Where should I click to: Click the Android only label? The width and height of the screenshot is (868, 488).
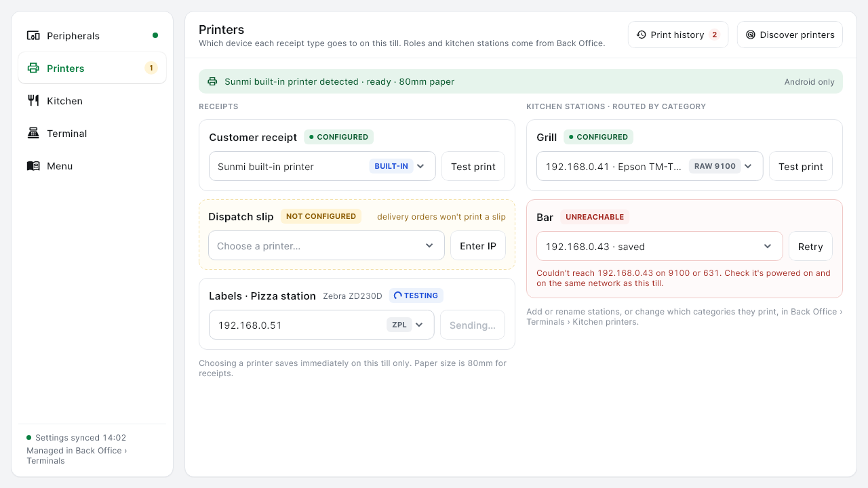(810, 82)
